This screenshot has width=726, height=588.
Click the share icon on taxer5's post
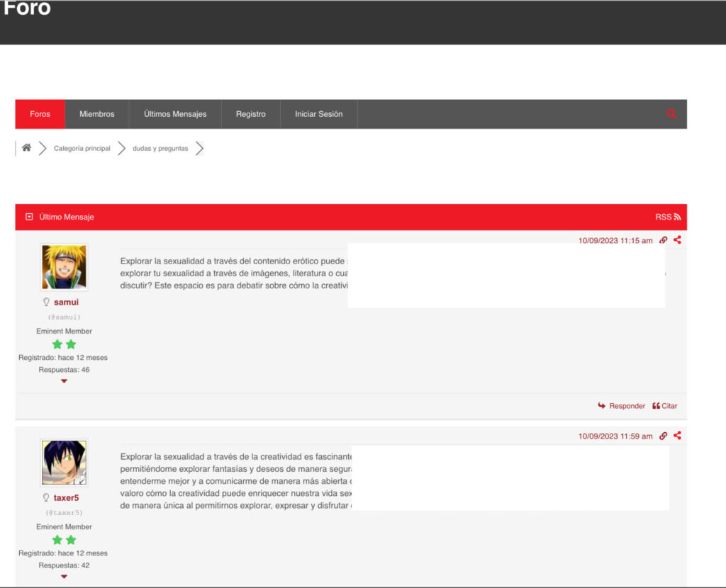677,436
